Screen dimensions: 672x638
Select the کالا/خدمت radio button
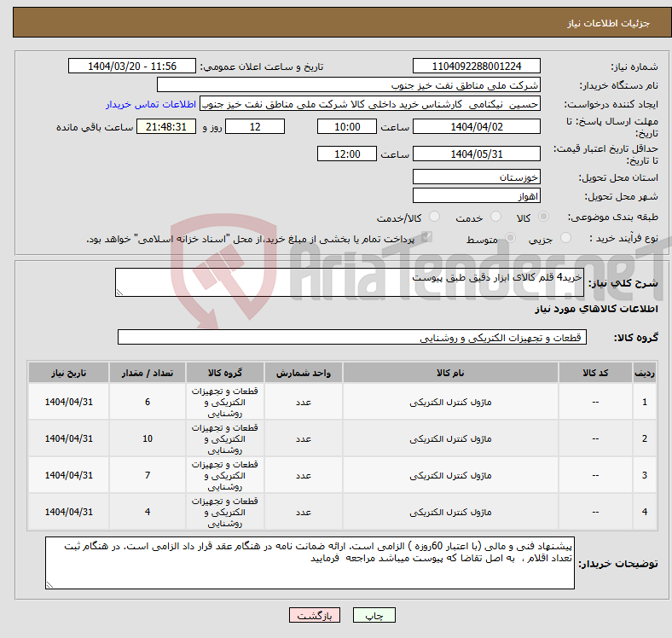tap(435, 217)
